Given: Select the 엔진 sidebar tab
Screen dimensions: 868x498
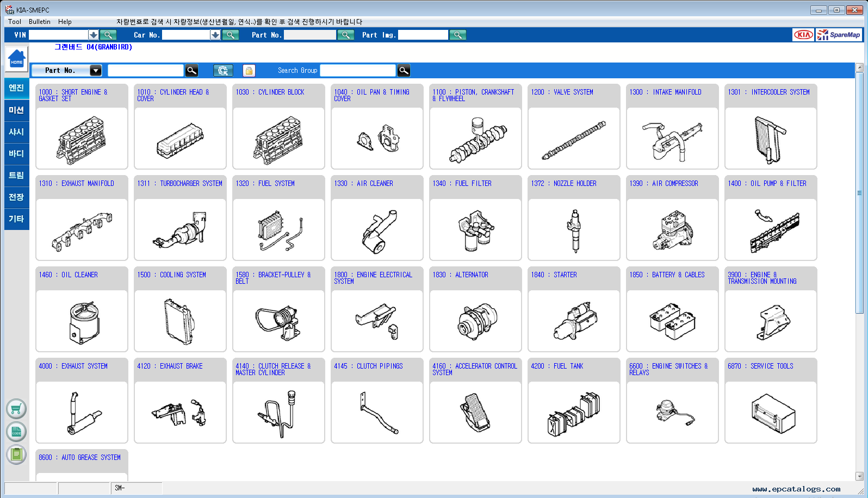Looking at the screenshot, I should click(x=16, y=88).
